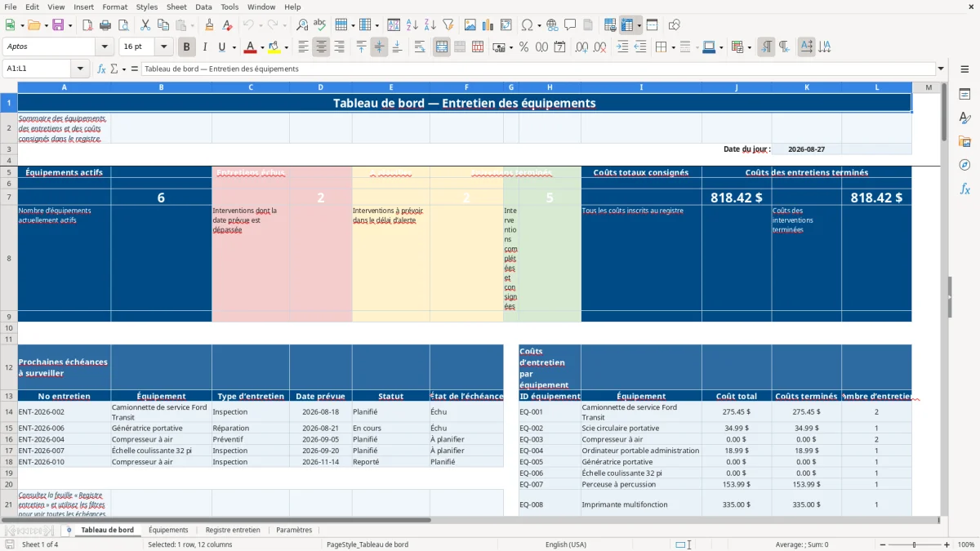
Task: Click the AutoFilter funnel icon
Action: point(448,25)
